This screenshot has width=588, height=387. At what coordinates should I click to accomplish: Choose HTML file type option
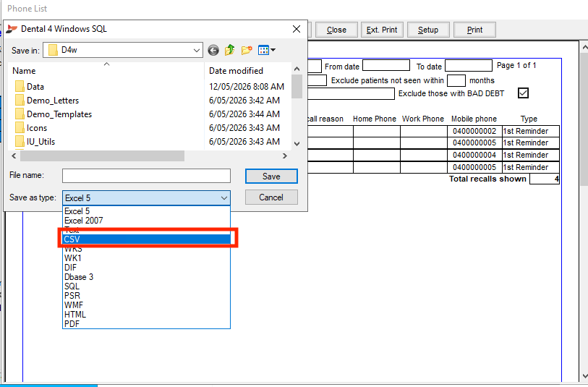[x=146, y=314]
